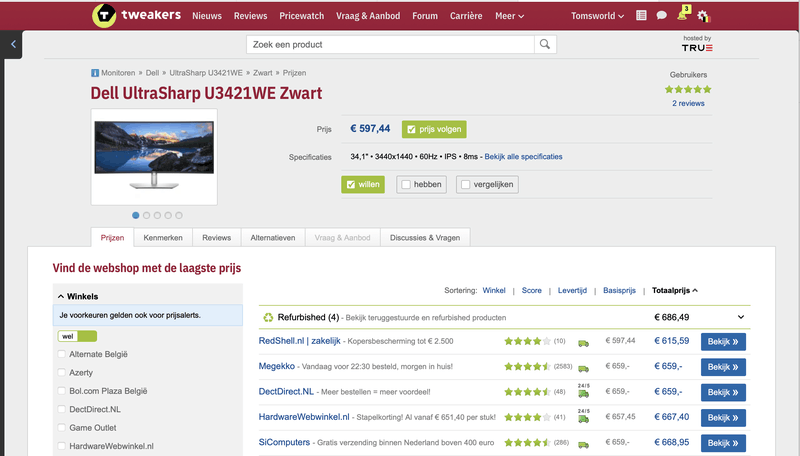Open the Nieuws menu

(207, 16)
